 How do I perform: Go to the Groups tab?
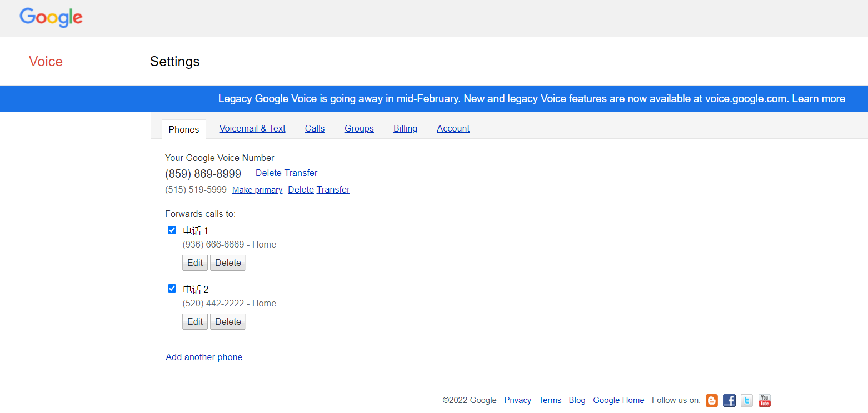click(x=359, y=128)
